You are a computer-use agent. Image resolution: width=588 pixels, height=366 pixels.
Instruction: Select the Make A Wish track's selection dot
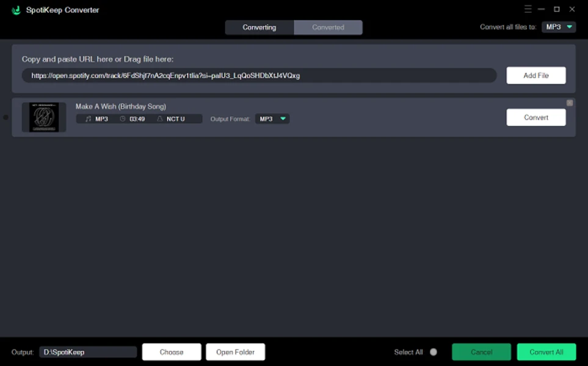[5, 117]
